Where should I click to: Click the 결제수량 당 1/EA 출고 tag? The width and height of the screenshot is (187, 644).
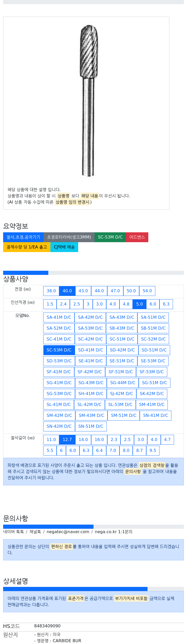click(27, 247)
